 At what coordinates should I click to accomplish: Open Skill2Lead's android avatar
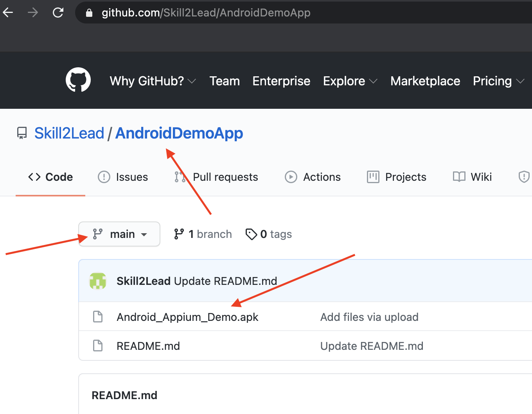(98, 281)
